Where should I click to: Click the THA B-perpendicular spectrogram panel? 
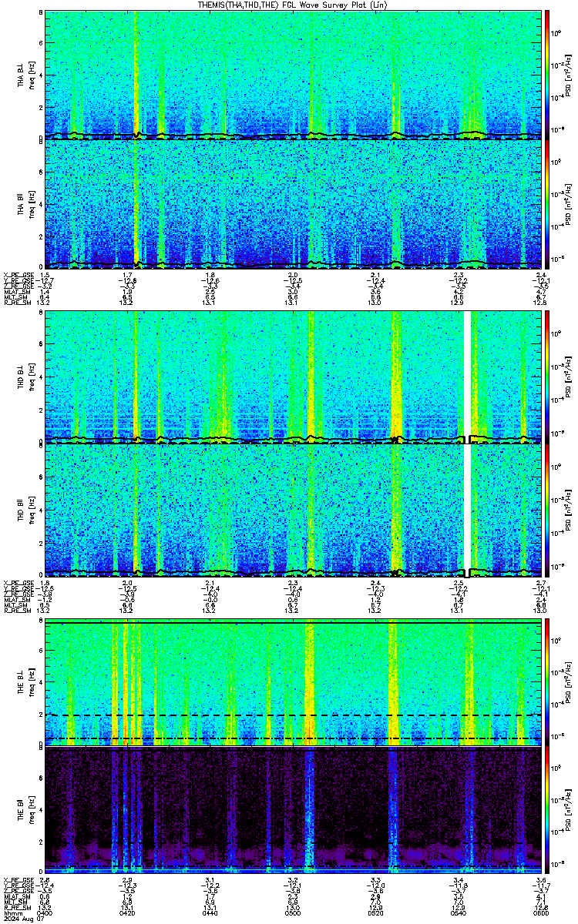(x=293, y=74)
